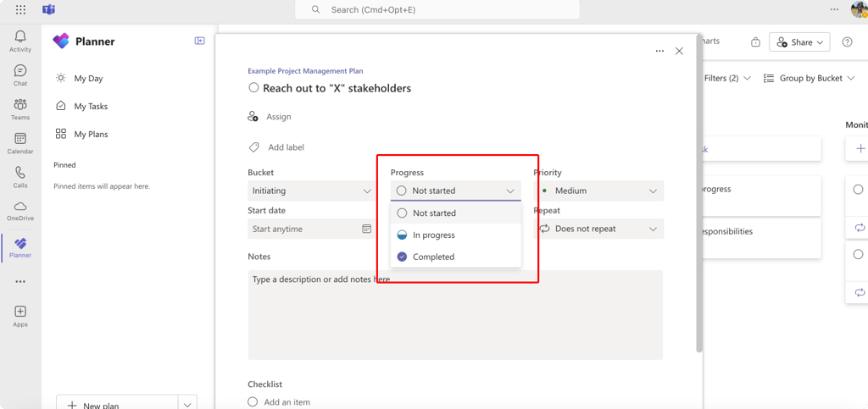Open the Calendar app icon
Screen dimensions: 868x409
pyautogui.click(x=20, y=139)
